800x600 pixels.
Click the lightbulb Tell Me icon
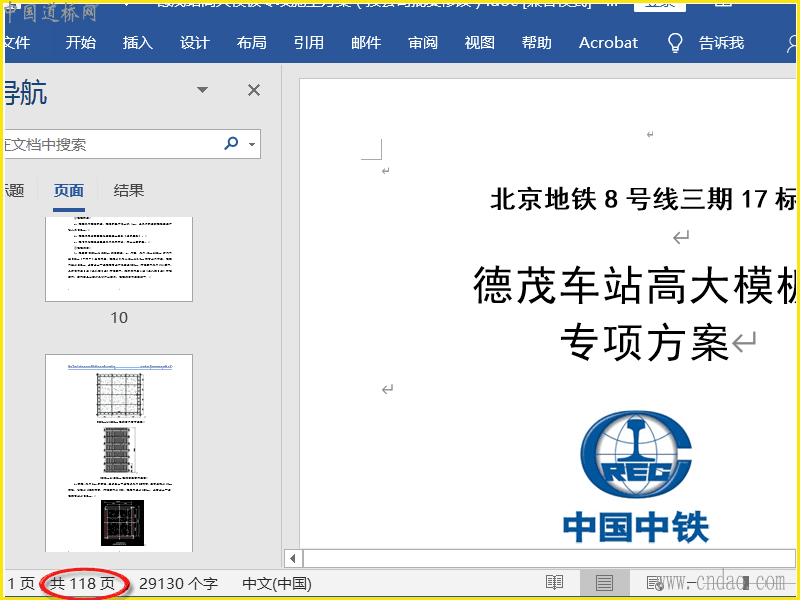click(x=675, y=43)
